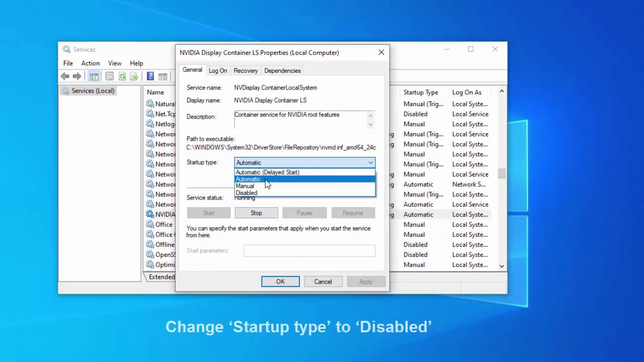The image size is (644, 362).
Task: Collapse the Startup type combo box arrow
Action: (x=370, y=162)
